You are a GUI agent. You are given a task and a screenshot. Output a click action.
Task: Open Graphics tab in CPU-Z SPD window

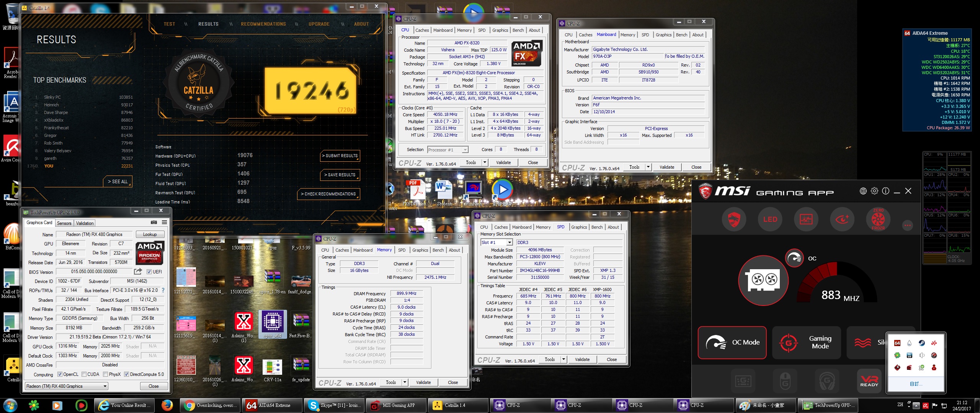coord(579,227)
